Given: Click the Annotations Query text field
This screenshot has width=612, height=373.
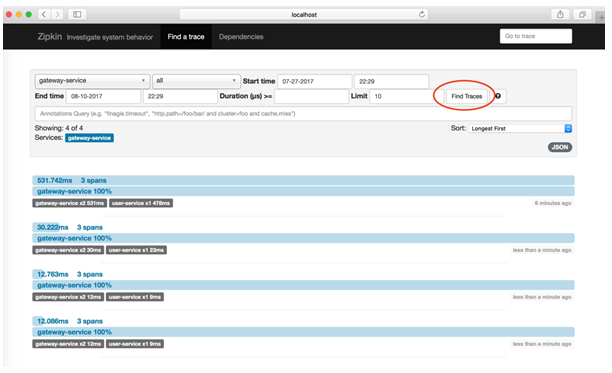Looking at the screenshot, I should (x=303, y=114).
